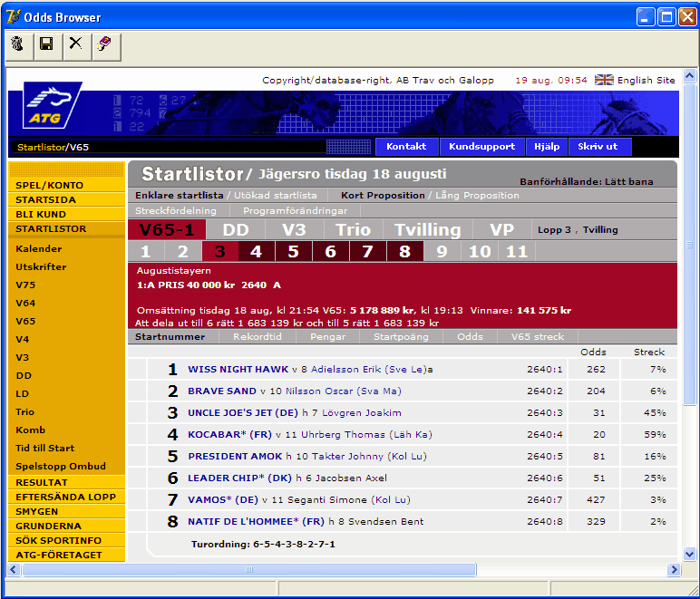Screen dimensions: 700x599
Task: Click the vertical scrollbar down arrow
Action: pos(689,555)
